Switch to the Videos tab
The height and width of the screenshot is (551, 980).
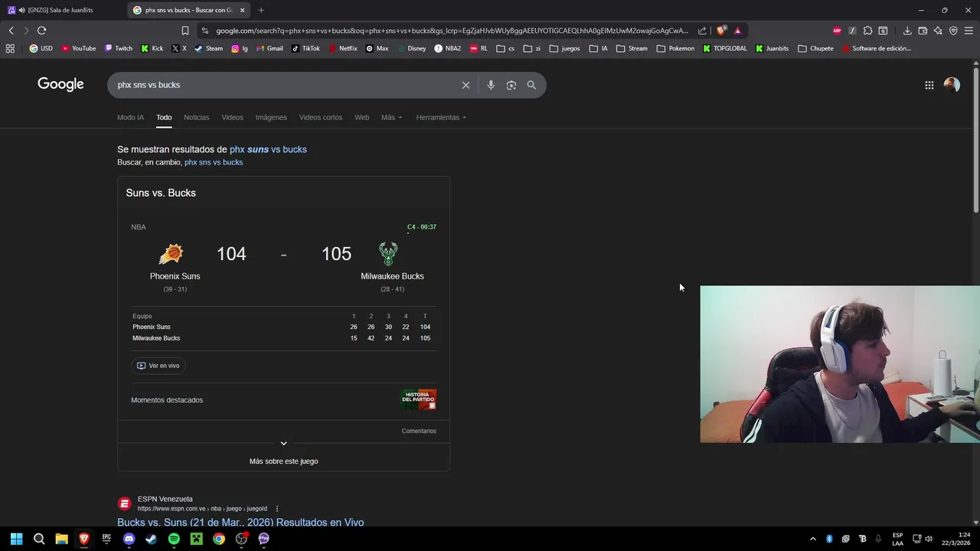click(232, 117)
